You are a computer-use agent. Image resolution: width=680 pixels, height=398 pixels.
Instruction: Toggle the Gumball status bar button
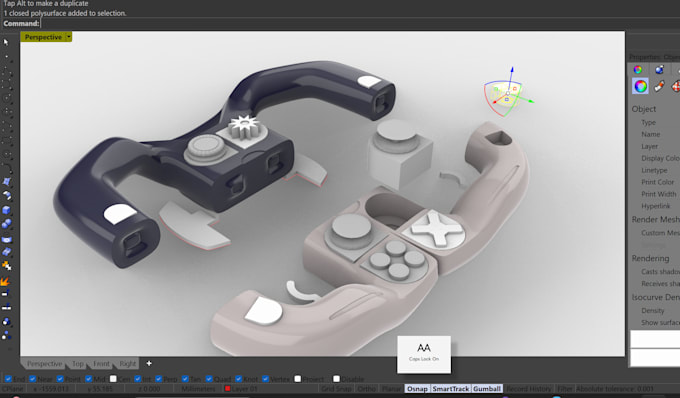click(x=487, y=389)
